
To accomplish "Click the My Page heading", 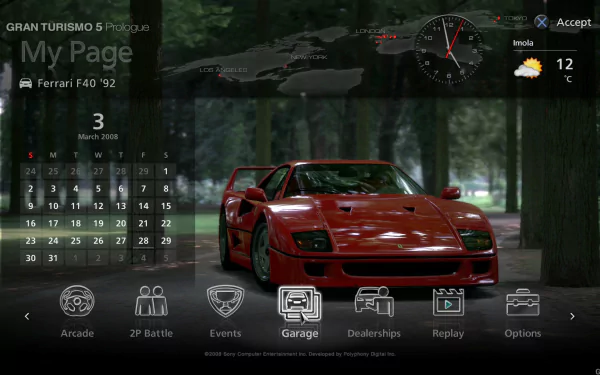I will [x=77, y=52].
